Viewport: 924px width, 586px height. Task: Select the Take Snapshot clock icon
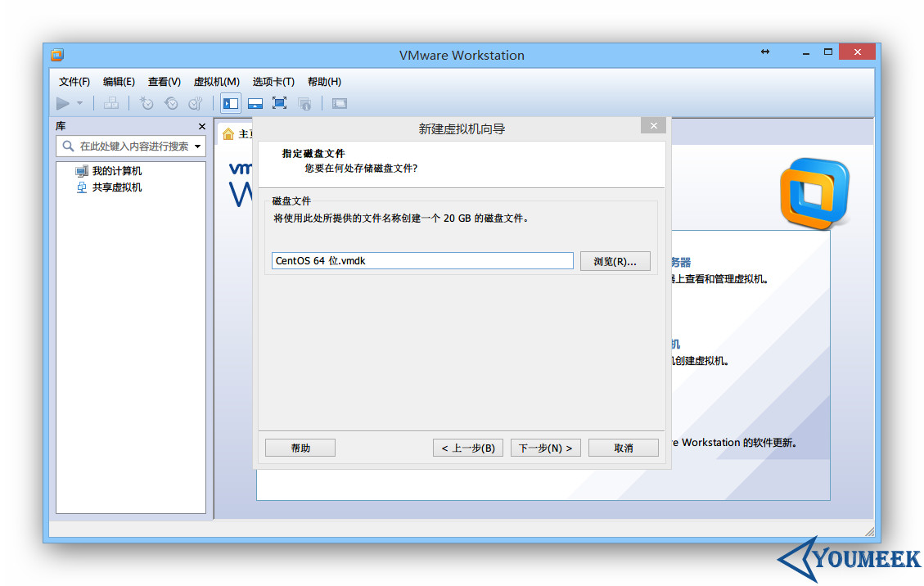[x=146, y=102]
